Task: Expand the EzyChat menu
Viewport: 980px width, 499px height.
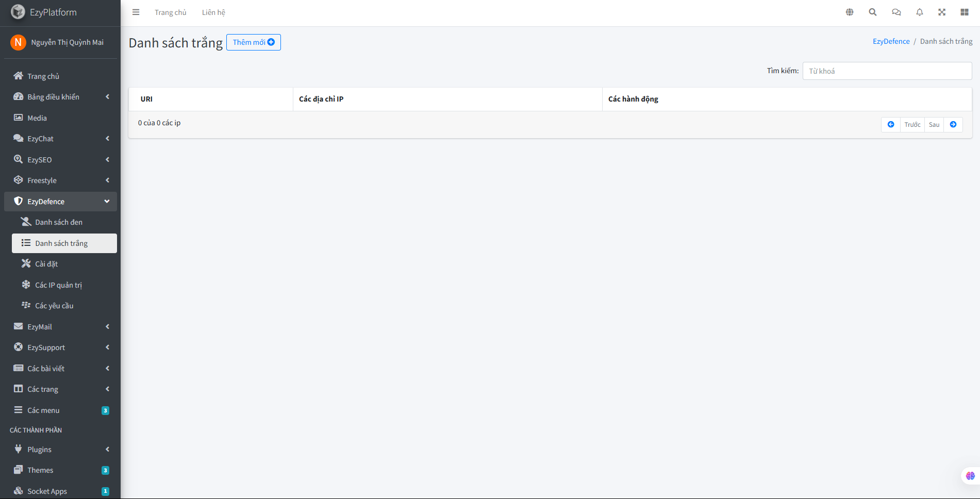Action: pos(107,138)
